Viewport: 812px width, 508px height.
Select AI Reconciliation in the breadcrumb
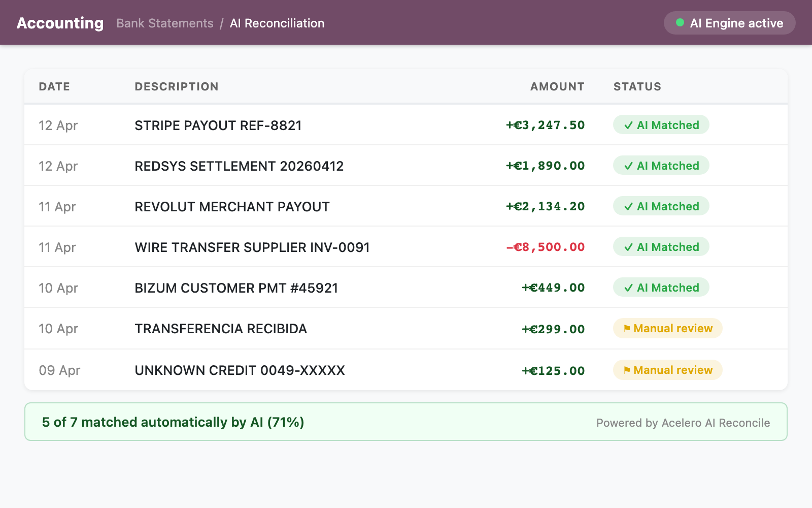click(x=277, y=23)
